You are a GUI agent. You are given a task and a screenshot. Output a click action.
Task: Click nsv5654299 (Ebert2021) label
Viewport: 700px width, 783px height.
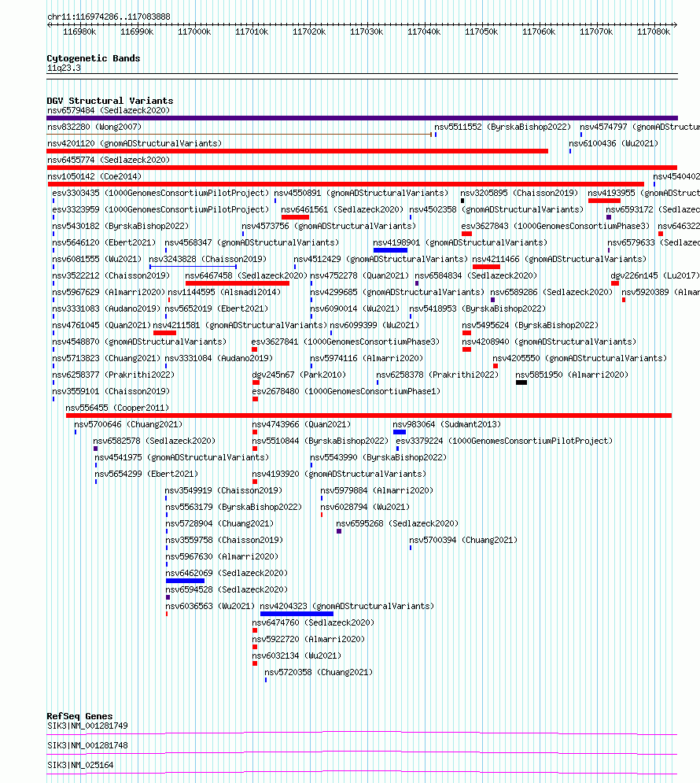pyautogui.click(x=146, y=474)
